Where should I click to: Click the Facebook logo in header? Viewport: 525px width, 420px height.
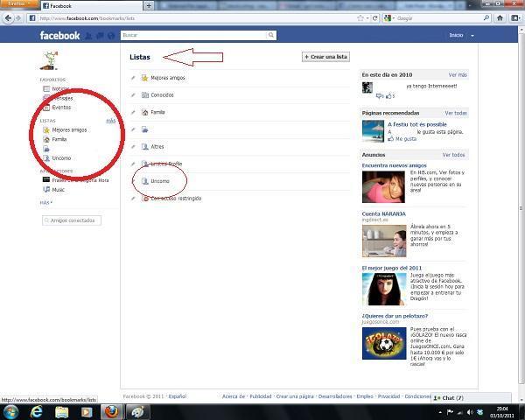tap(59, 36)
